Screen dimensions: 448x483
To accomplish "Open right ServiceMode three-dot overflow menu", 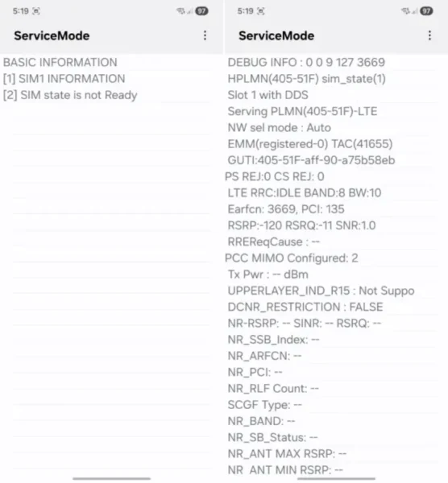I will point(429,35).
